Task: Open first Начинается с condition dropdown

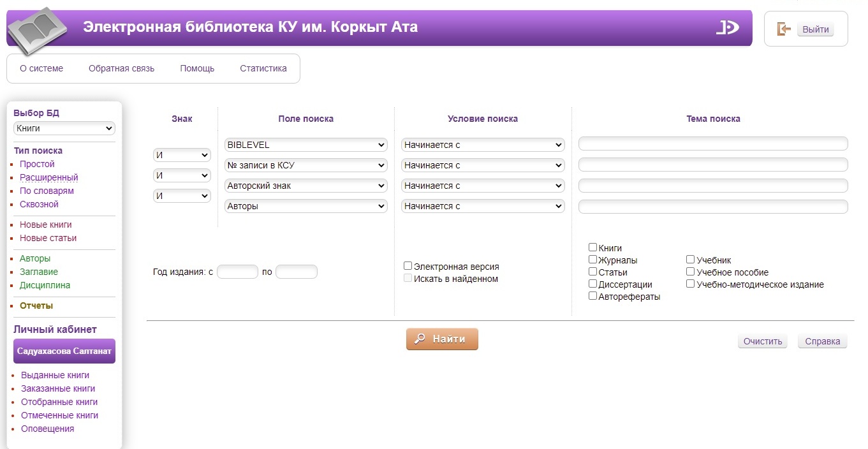Action: (x=483, y=145)
